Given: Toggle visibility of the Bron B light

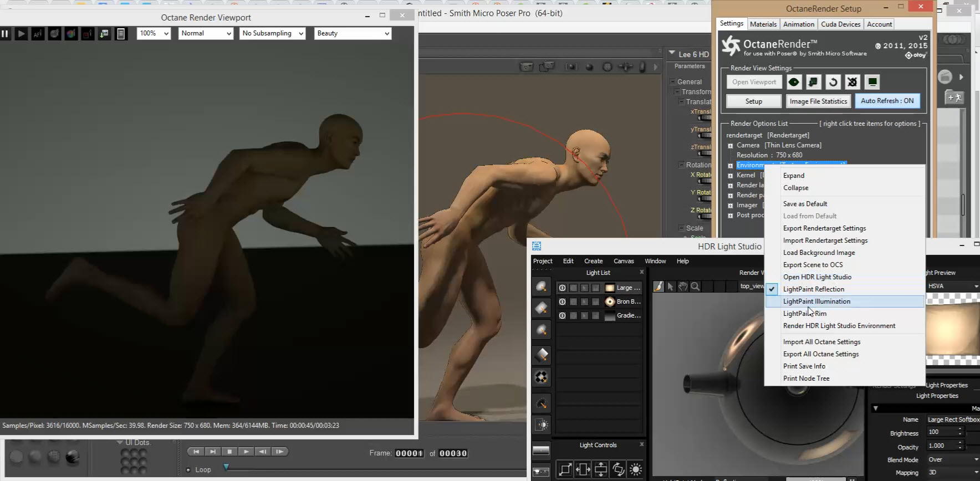Looking at the screenshot, I should [x=562, y=301].
